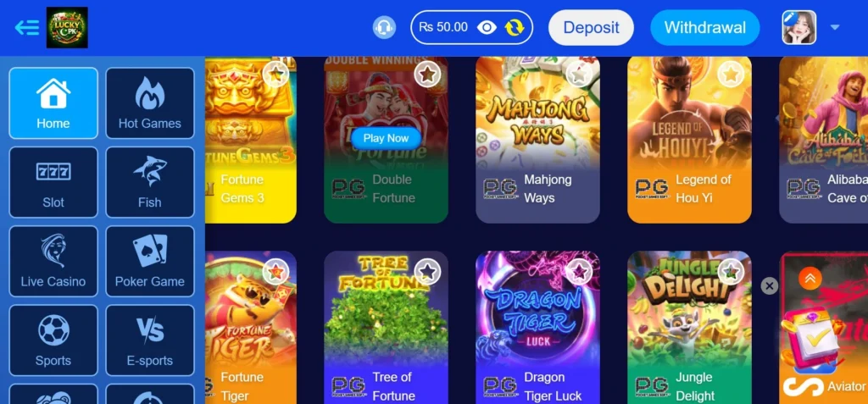Viewport: 868px width, 404px height.
Task: Refresh balance with yellow arrows icon
Action: (x=515, y=27)
